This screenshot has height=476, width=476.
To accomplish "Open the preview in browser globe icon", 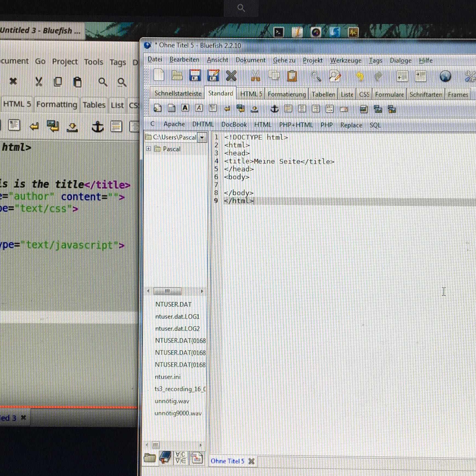I will pyautogui.click(x=445, y=76).
